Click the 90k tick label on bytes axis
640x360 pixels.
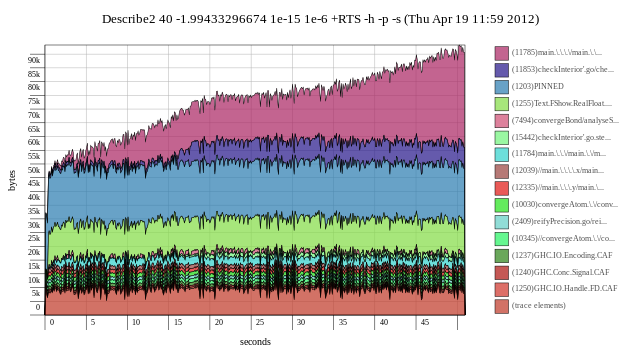(34, 60)
